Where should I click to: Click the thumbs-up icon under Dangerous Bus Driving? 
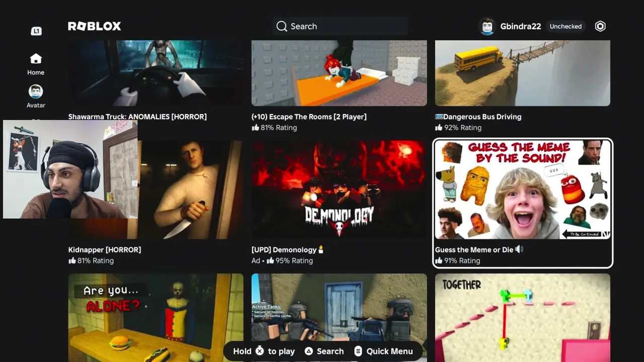point(439,128)
